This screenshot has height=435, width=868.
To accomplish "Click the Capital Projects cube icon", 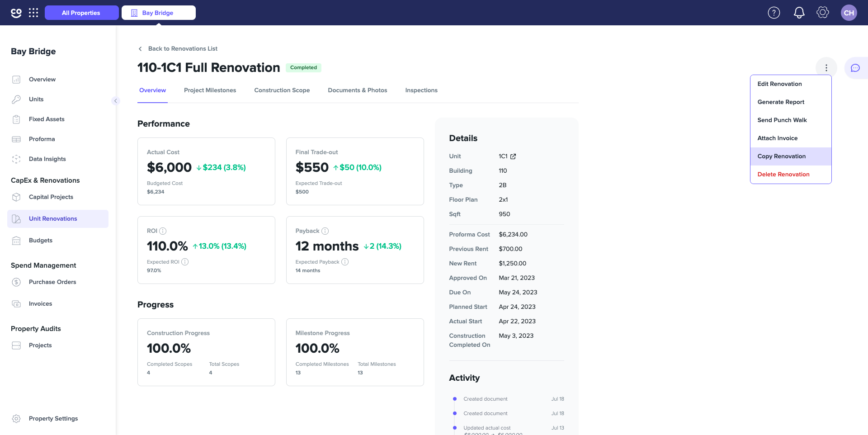I will click(x=16, y=197).
